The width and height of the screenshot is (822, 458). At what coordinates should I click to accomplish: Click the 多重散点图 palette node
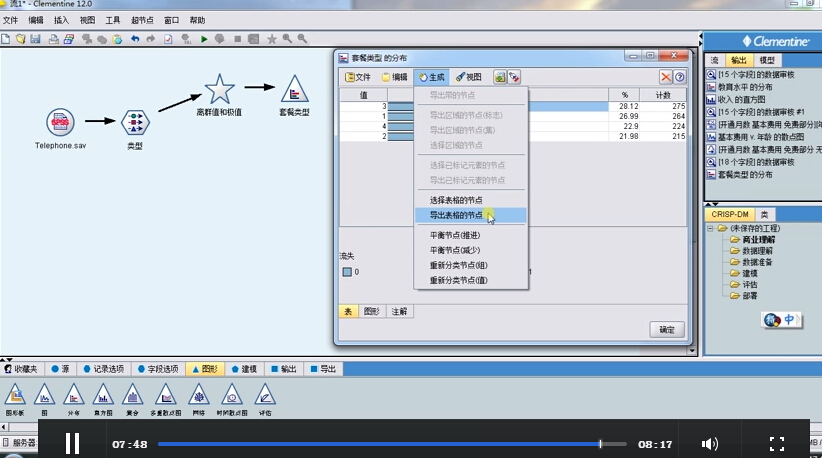click(x=166, y=396)
